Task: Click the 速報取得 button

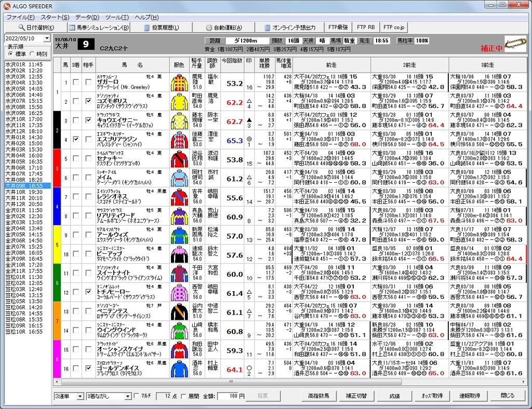Action: coord(470,396)
